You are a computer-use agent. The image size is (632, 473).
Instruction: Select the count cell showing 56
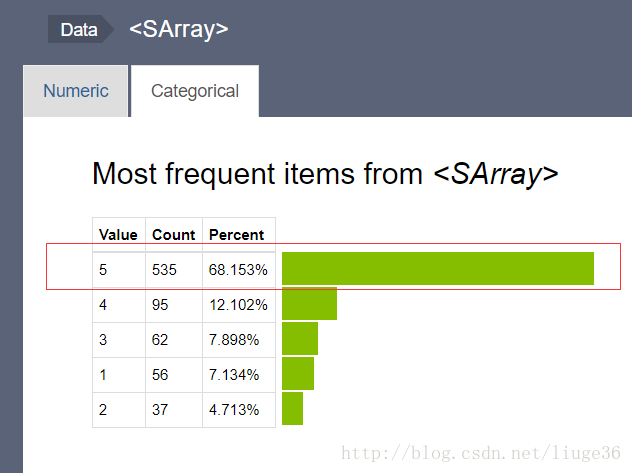(x=174, y=375)
